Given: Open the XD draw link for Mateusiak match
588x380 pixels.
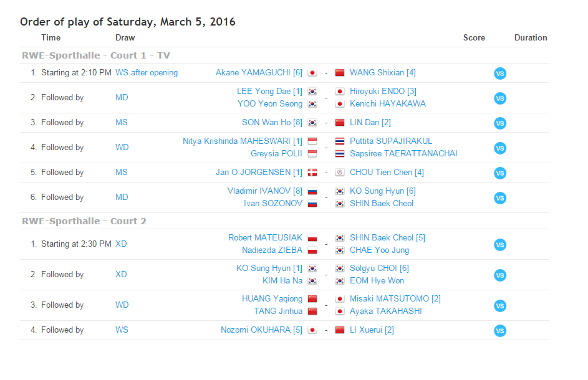Looking at the screenshot, I should (121, 244).
